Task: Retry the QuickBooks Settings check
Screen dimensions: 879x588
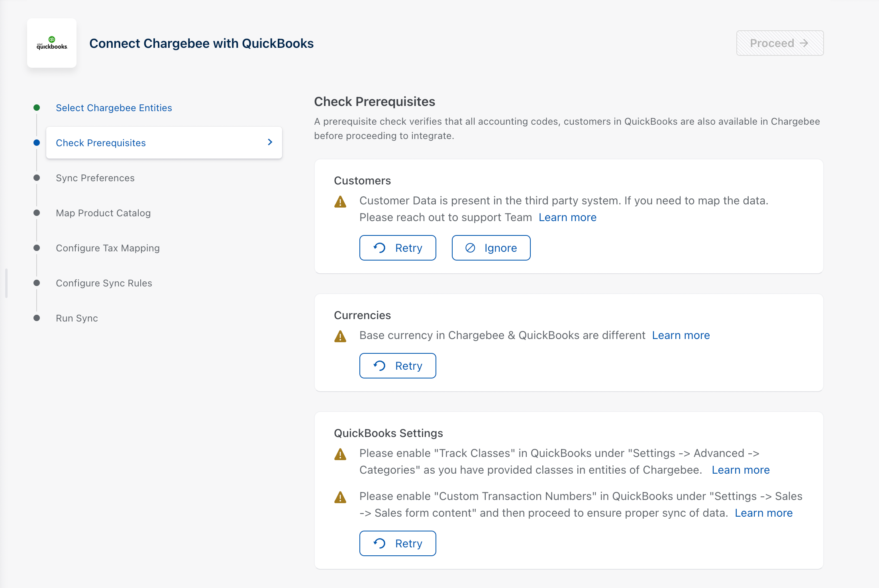Action: click(398, 543)
